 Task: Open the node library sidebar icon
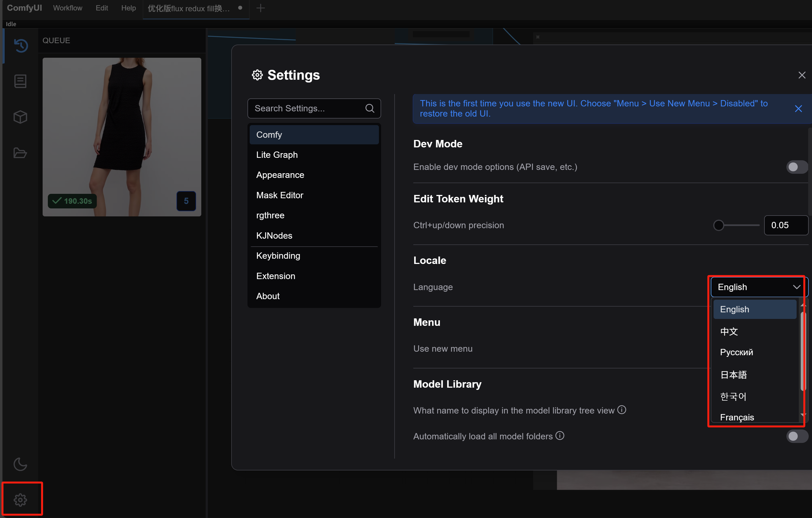click(21, 81)
